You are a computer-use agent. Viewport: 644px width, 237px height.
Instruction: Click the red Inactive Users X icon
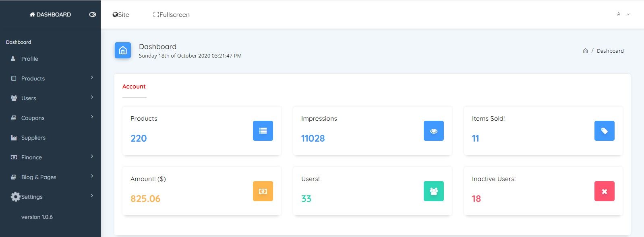(x=605, y=191)
